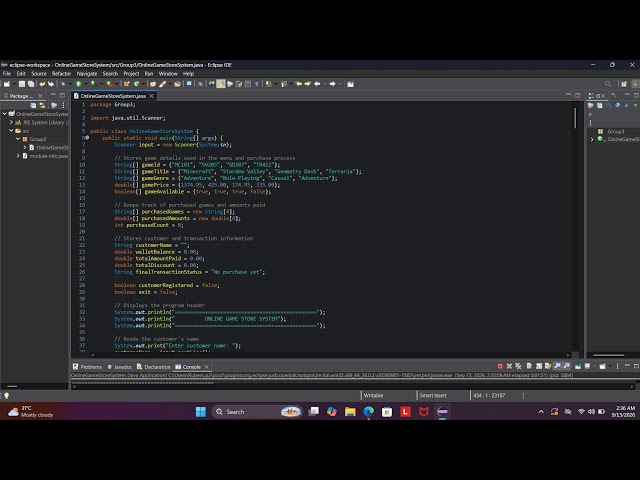The image size is (640, 480).
Task: Close the OnlineGameStoreSystem.java editor tab
Action: tap(152, 96)
